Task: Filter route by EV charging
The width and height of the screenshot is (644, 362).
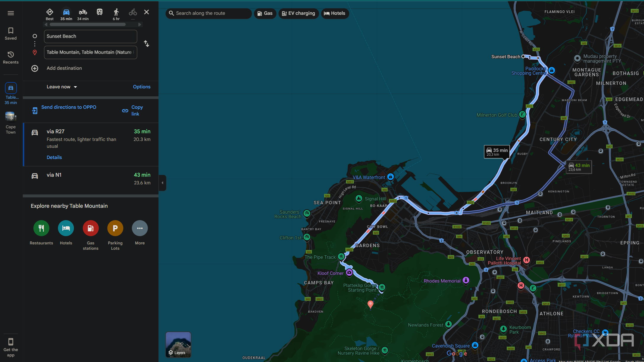Action: pos(299,13)
